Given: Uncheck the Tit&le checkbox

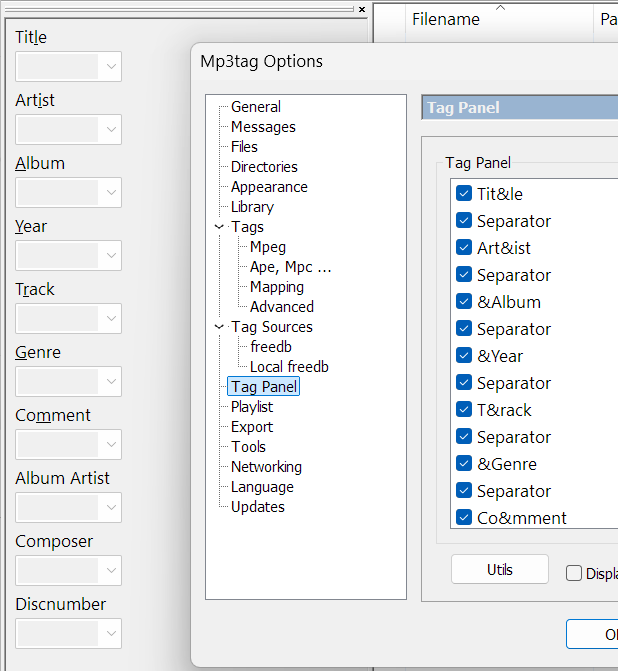Looking at the screenshot, I should [464, 193].
